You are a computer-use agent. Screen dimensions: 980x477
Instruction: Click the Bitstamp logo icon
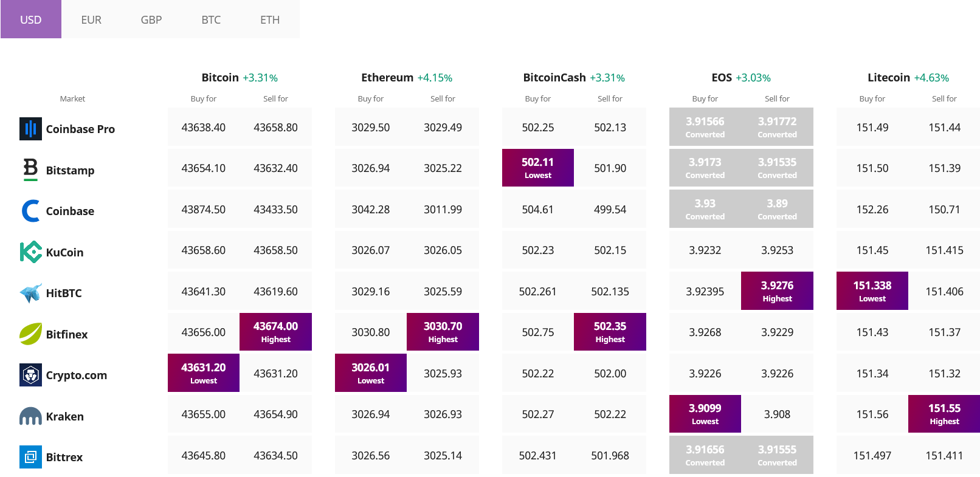click(30, 170)
